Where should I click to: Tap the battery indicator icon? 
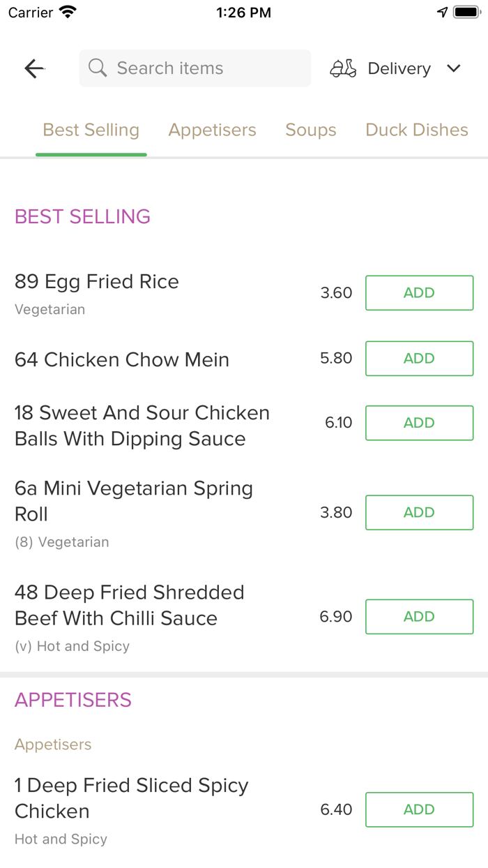point(466,12)
